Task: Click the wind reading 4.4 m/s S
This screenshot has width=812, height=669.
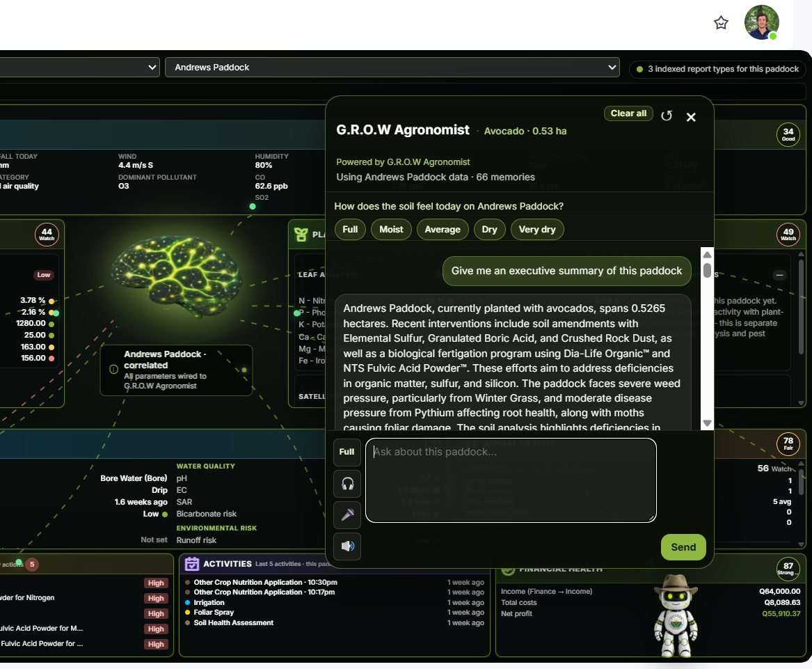Action: [136, 165]
